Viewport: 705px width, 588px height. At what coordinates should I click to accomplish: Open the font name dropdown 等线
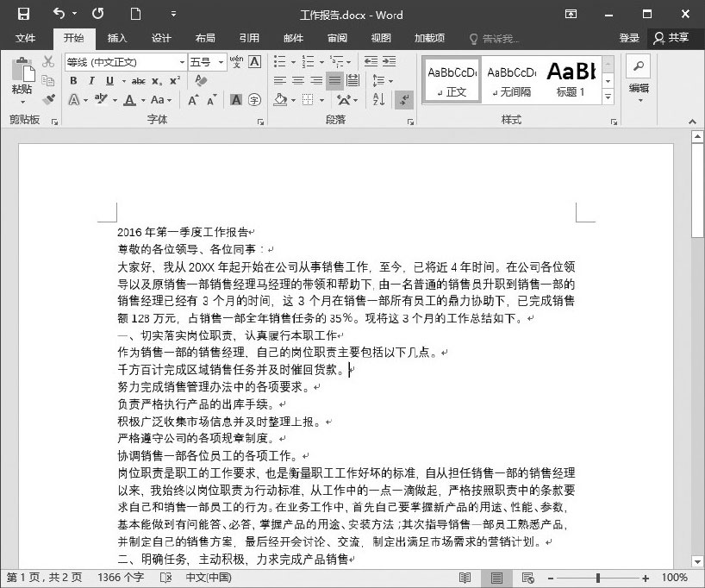pos(182,62)
